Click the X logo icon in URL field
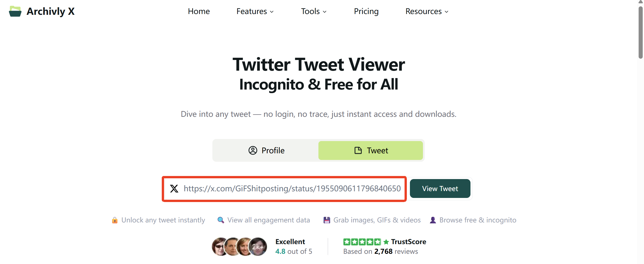 tap(174, 189)
